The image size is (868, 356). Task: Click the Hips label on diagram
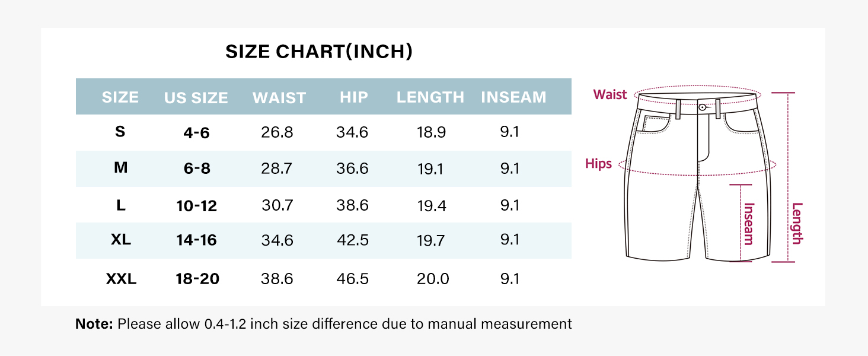598,164
